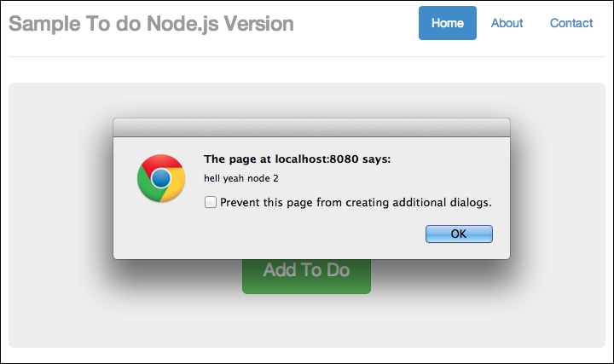The image size is (614, 364).
Task: Click the 'Sample To do Node.js Version' title
Action: 151,24
